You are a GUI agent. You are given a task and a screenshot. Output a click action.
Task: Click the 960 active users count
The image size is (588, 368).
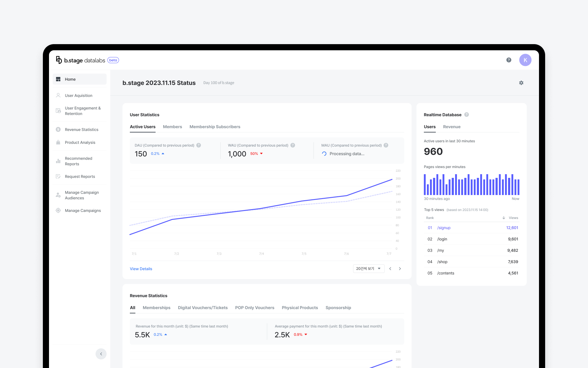pos(433,151)
